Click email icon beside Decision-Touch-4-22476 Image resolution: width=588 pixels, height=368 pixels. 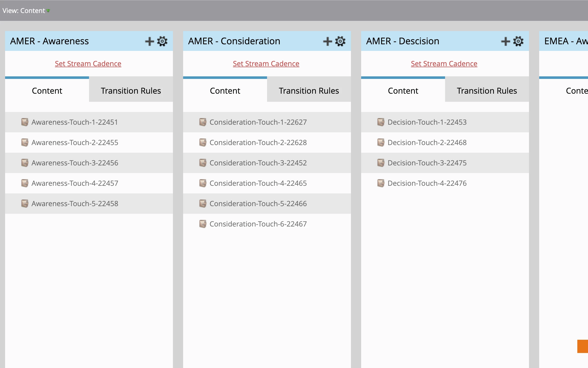(381, 183)
